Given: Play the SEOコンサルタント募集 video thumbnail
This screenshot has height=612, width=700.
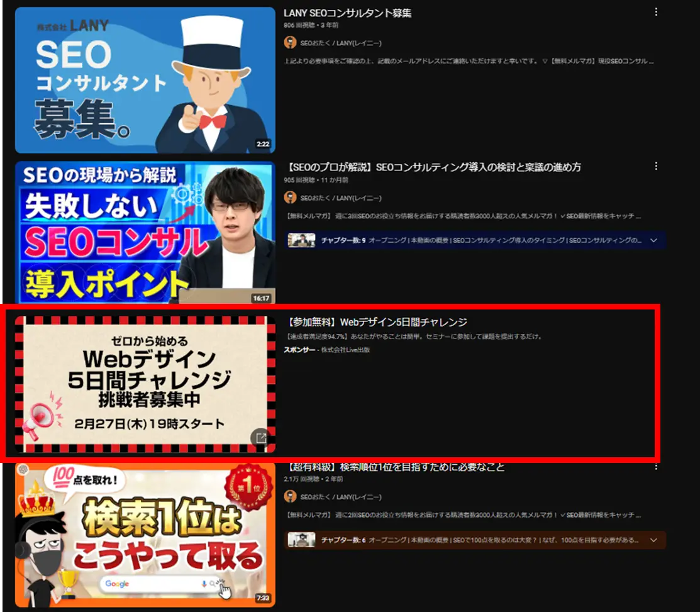Looking at the screenshot, I should pos(145,80).
